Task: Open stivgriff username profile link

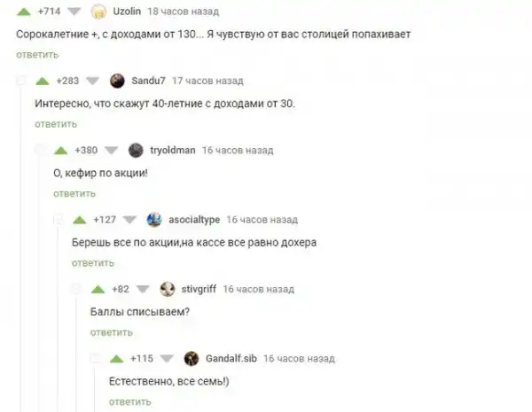Action: [x=199, y=289]
